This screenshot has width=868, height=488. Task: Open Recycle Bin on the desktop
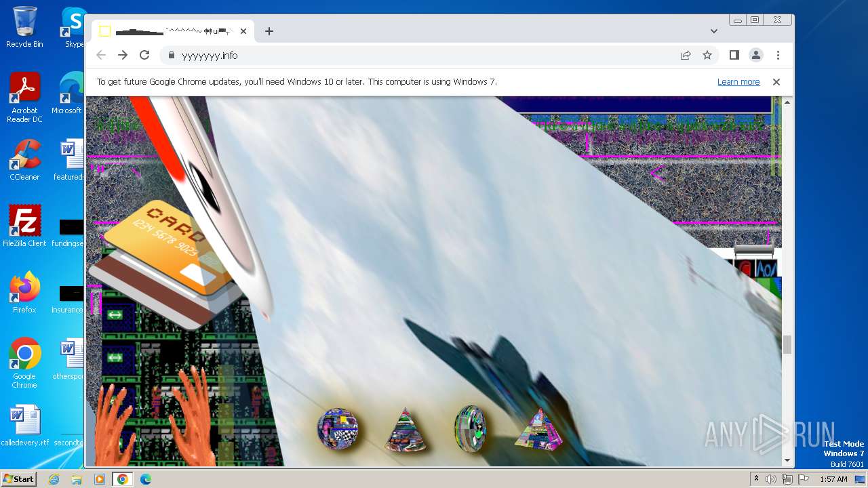click(x=24, y=27)
